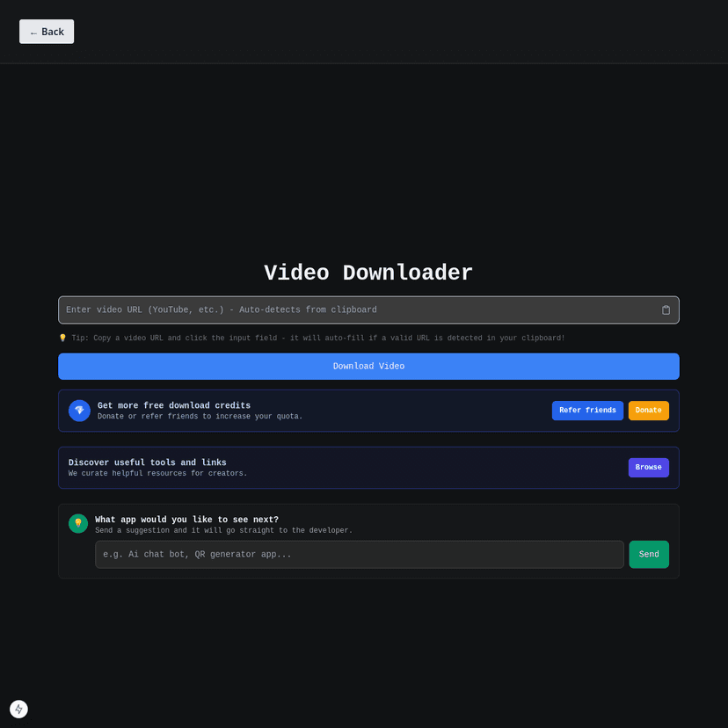Click the yellow Donate button

[648, 410]
